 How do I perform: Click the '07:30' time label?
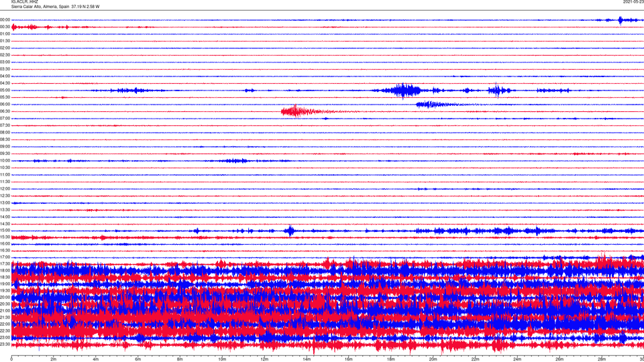pyautogui.click(x=5, y=125)
